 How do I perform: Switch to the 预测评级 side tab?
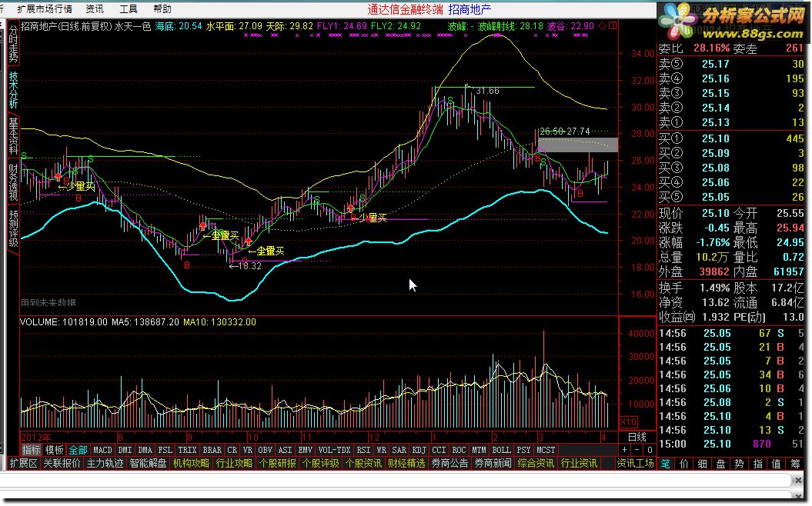13,228
